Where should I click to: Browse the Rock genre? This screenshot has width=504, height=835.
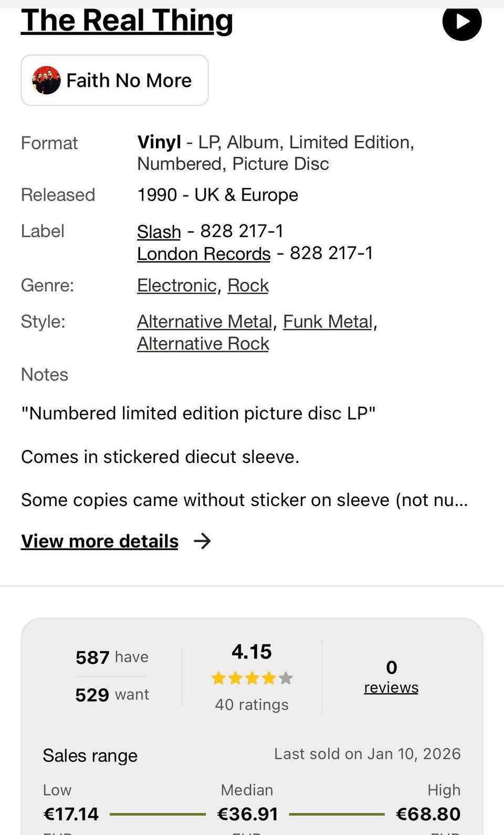[x=248, y=285]
